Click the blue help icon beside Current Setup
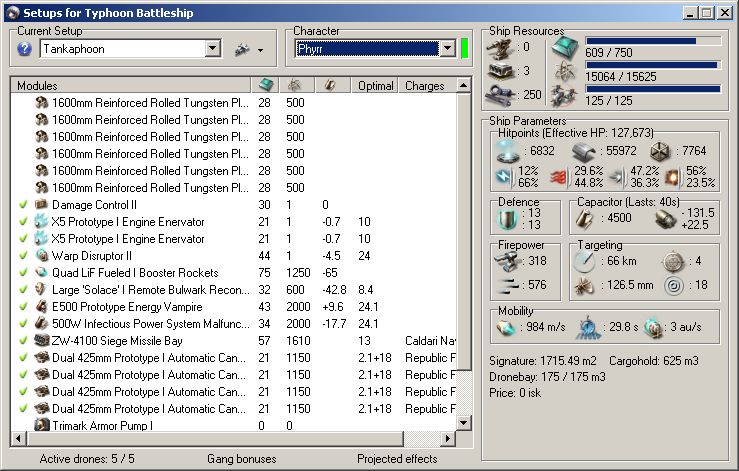This screenshot has width=739, height=471. 25,49
